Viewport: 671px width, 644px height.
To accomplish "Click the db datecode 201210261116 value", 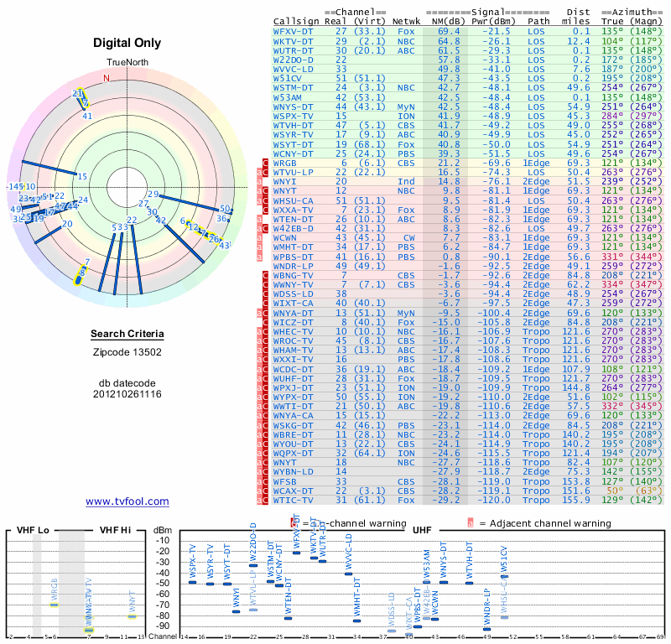I will tap(127, 393).
